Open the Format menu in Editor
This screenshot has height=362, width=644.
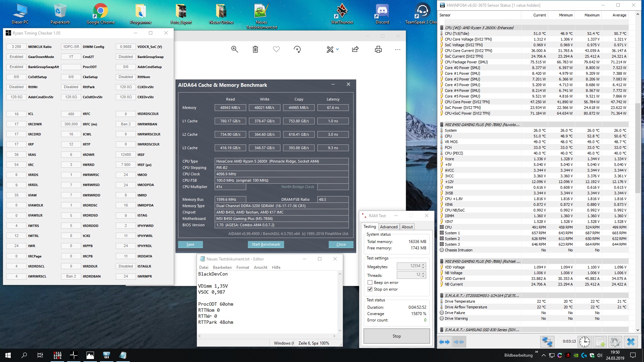243,267
